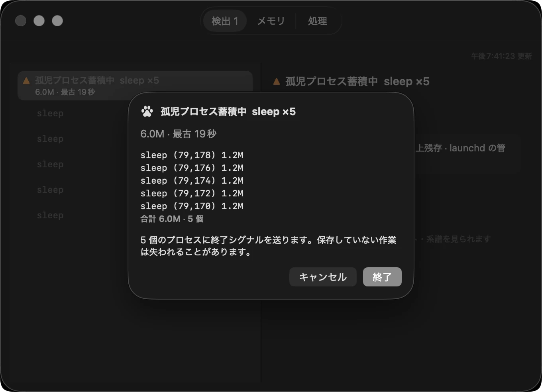Dismiss the dialog via キャンセル

323,277
